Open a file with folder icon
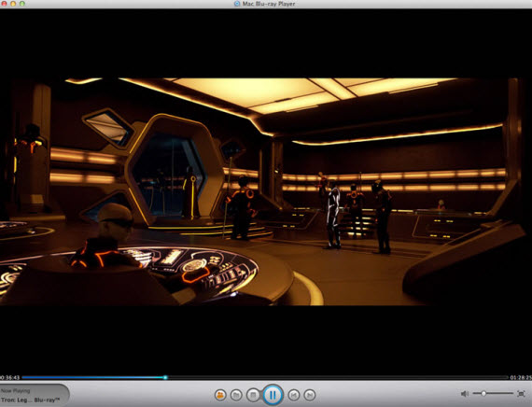The width and height of the screenshot is (532, 407). tap(236, 395)
